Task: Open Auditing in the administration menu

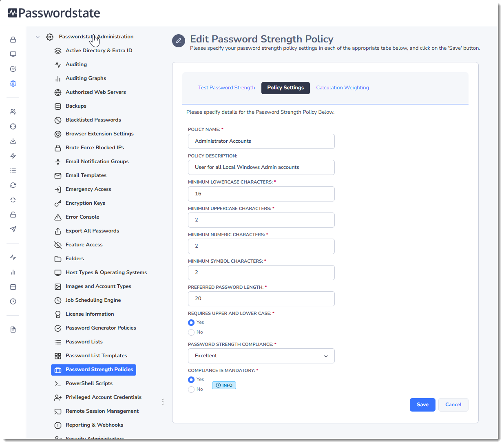Action: 76,64
